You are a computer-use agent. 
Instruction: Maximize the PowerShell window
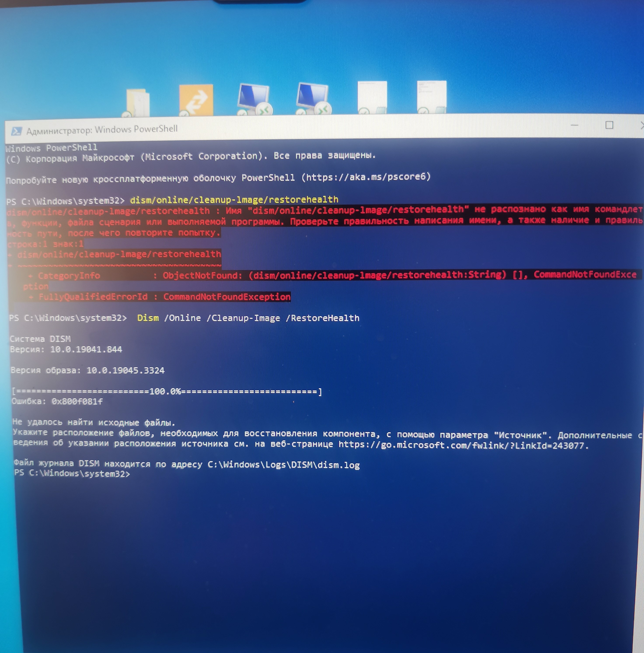click(x=609, y=125)
